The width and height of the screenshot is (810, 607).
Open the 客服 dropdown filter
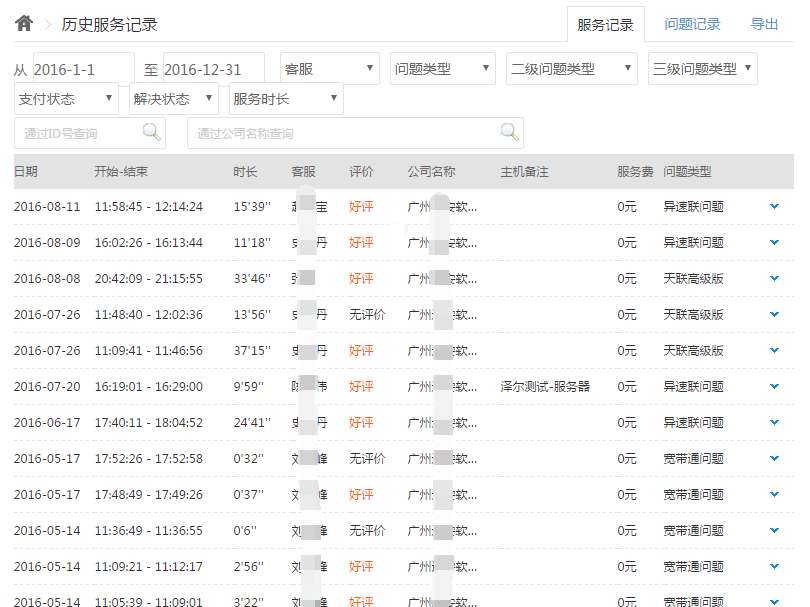(x=330, y=69)
